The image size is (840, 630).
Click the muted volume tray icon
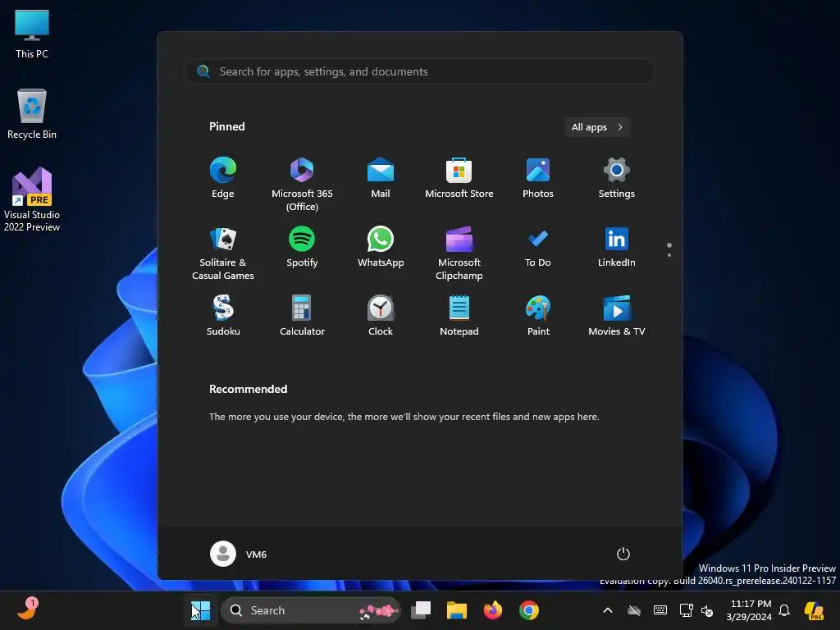click(707, 610)
